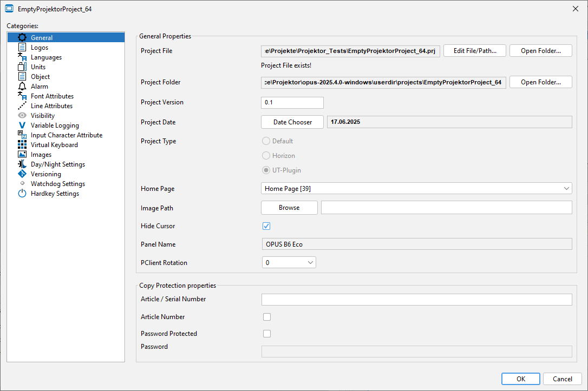Uncheck the Hide Cursor checkbox
The height and width of the screenshot is (391, 588).
[x=266, y=226]
